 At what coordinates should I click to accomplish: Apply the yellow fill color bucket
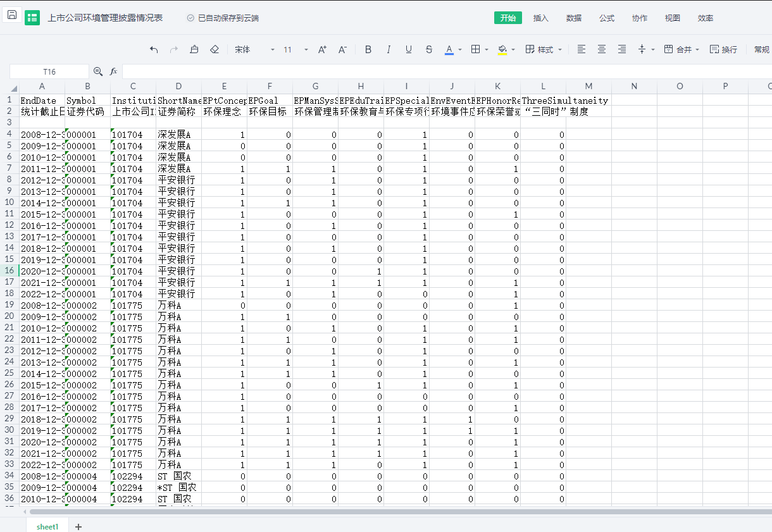502,49
